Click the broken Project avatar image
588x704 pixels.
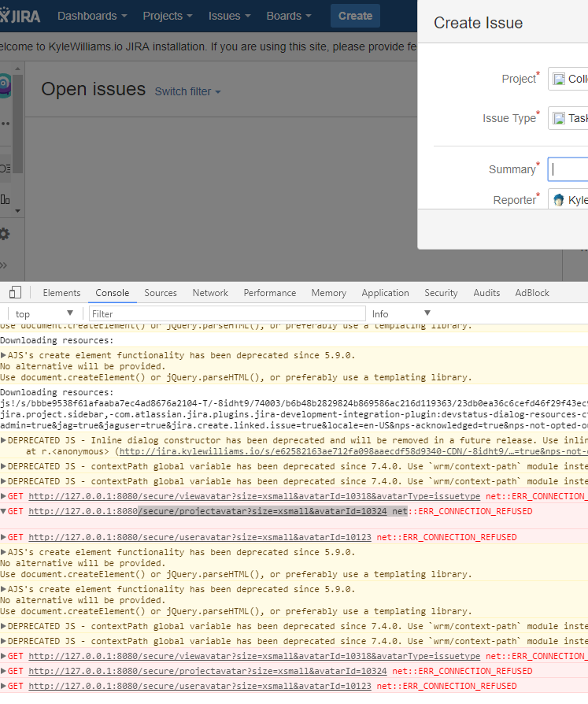point(559,79)
